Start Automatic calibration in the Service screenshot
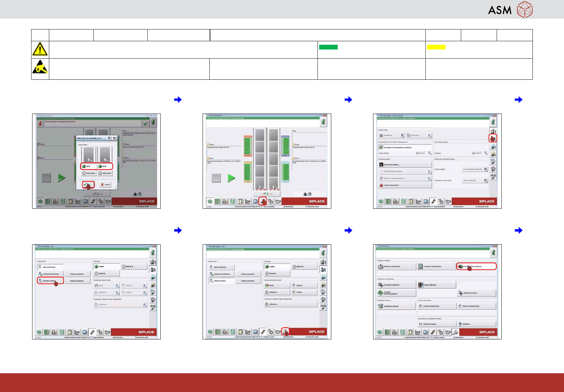The width and height of the screenshot is (564, 392). click(x=397, y=285)
